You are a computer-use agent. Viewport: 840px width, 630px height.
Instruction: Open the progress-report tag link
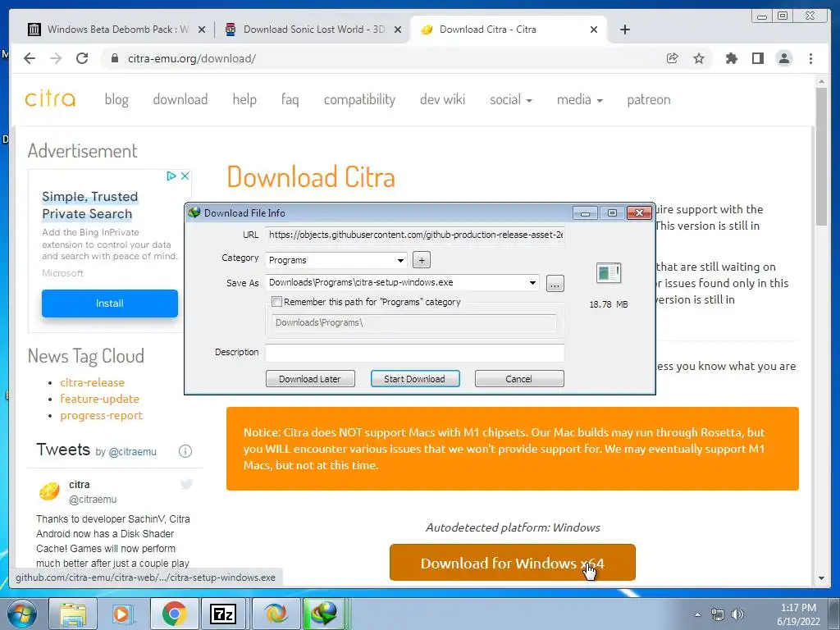tap(101, 416)
